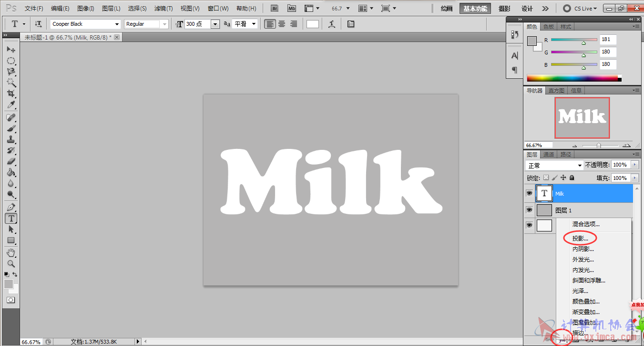The width and height of the screenshot is (644, 346).
Task: Select the Eraser tool
Action: click(11, 161)
